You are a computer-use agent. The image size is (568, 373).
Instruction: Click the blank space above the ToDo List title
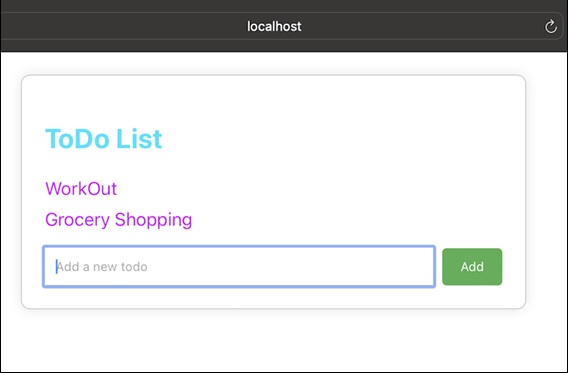[x=273, y=100]
